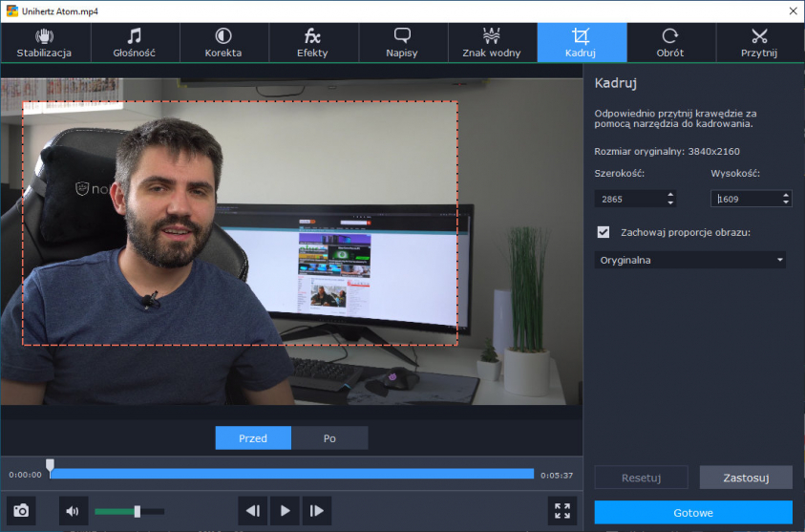Toggle fullscreen preview mode
Screen dimensions: 805x532
pyautogui.click(x=562, y=511)
